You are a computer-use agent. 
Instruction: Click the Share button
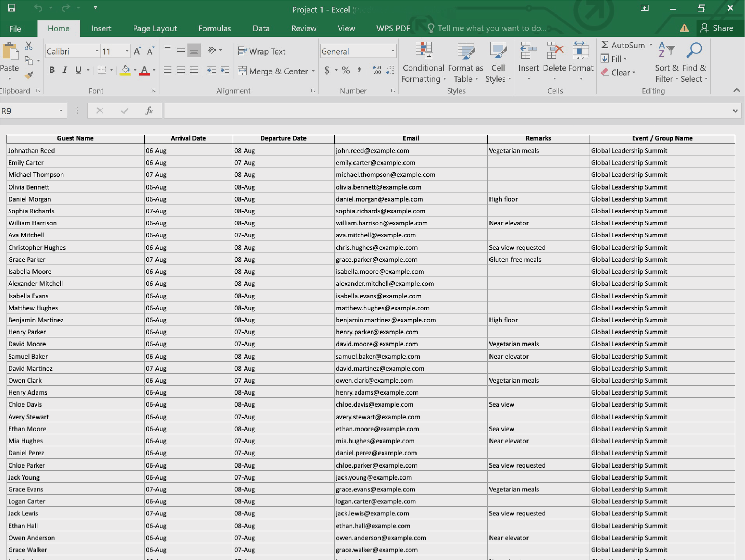coord(717,28)
